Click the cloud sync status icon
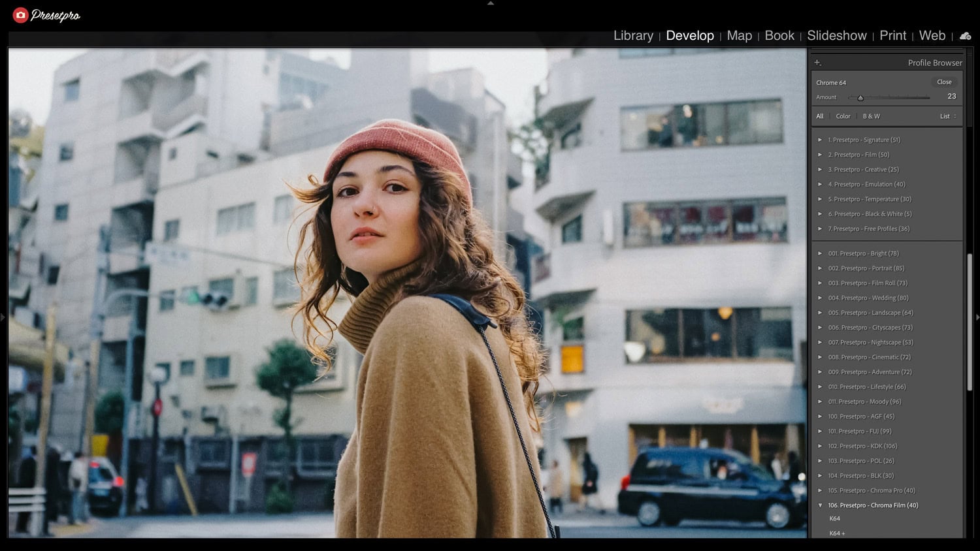Screen dimensions: 980x551 [x=965, y=37]
